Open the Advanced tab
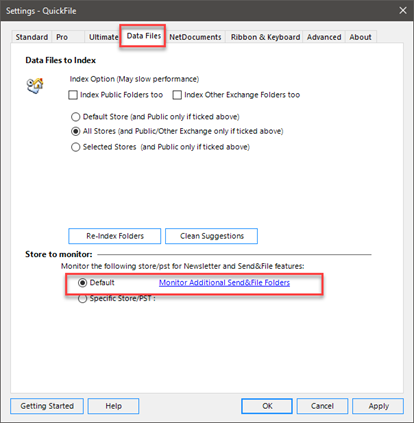The height and width of the screenshot is (423, 414). [x=324, y=37]
